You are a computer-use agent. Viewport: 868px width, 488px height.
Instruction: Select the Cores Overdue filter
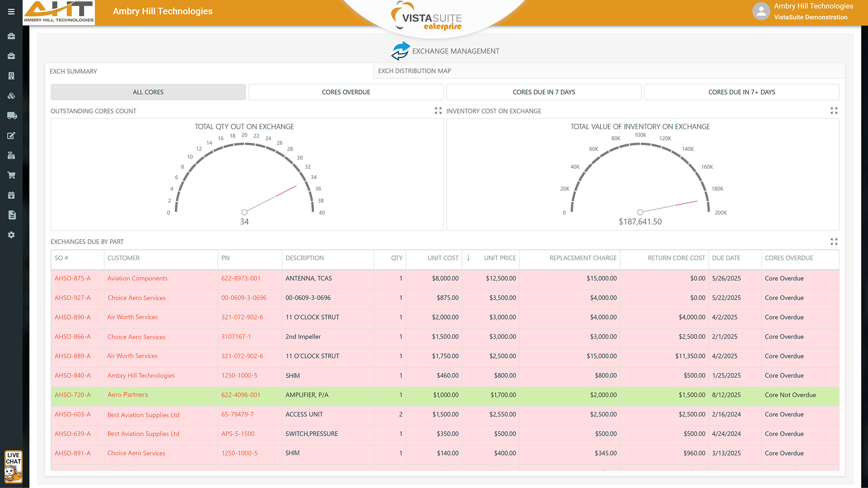346,92
